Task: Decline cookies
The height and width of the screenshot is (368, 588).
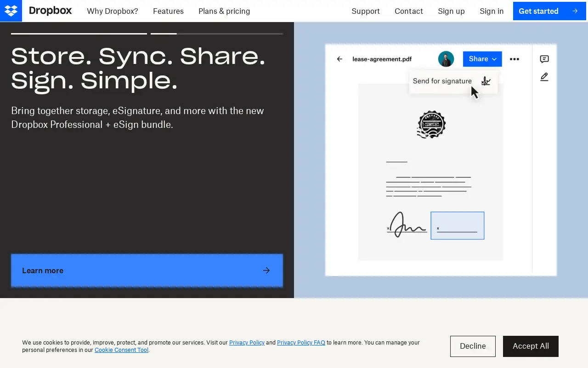Action: (x=473, y=346)
